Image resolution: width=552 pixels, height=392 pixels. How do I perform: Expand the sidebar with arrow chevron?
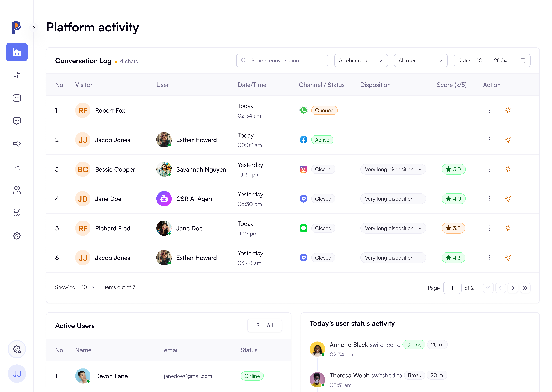click(x=34, y=28)
